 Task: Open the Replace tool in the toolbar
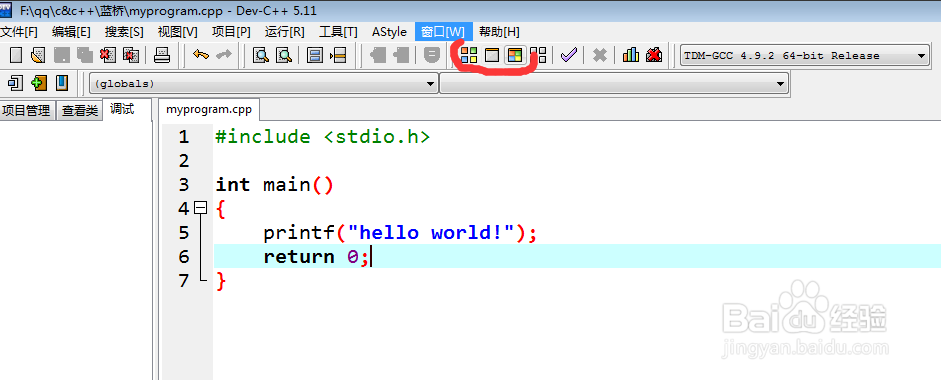pos(284,56)
